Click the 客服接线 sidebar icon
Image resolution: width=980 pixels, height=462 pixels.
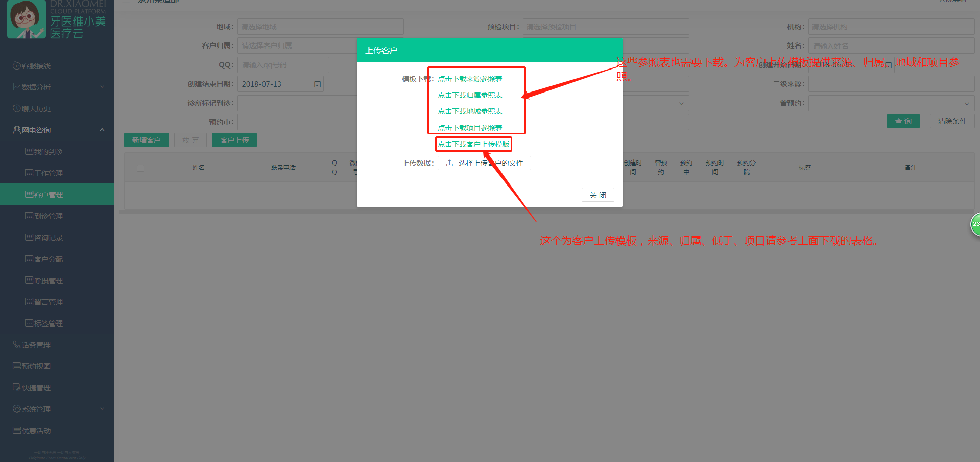coord(16,66)
